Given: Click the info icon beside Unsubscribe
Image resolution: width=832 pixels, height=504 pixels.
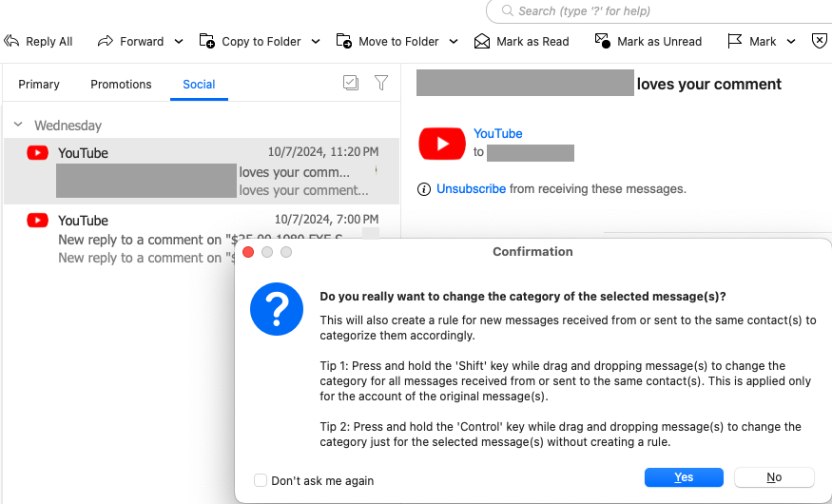Looking at the screenshot, I should 424,189.
